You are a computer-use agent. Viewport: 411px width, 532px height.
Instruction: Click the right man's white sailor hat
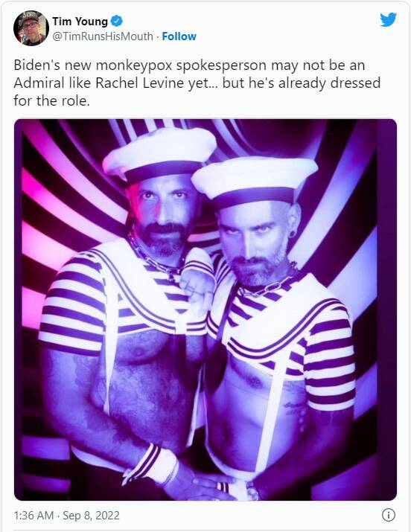pos(254,182)
